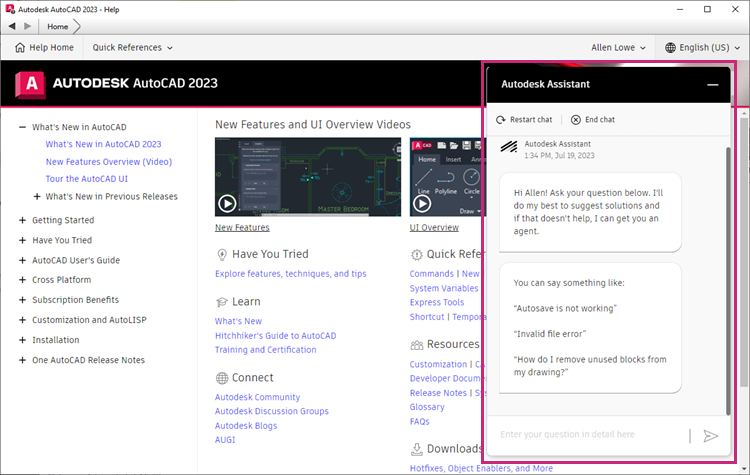Go forward with the right arrow
The width and height of the screenshot is (750, 475).
(x=28, y=26)
